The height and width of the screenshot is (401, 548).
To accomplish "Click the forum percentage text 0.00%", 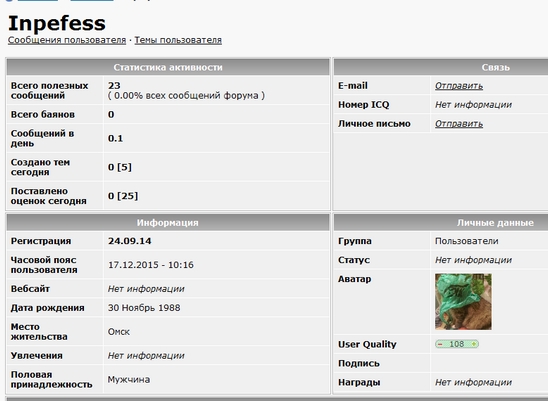I will pos(128,96).
